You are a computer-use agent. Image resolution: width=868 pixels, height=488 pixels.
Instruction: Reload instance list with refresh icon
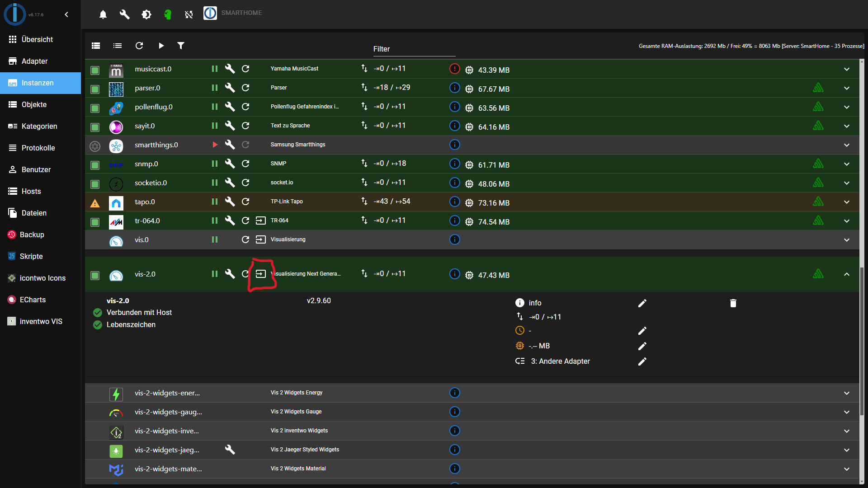[139, 46]
